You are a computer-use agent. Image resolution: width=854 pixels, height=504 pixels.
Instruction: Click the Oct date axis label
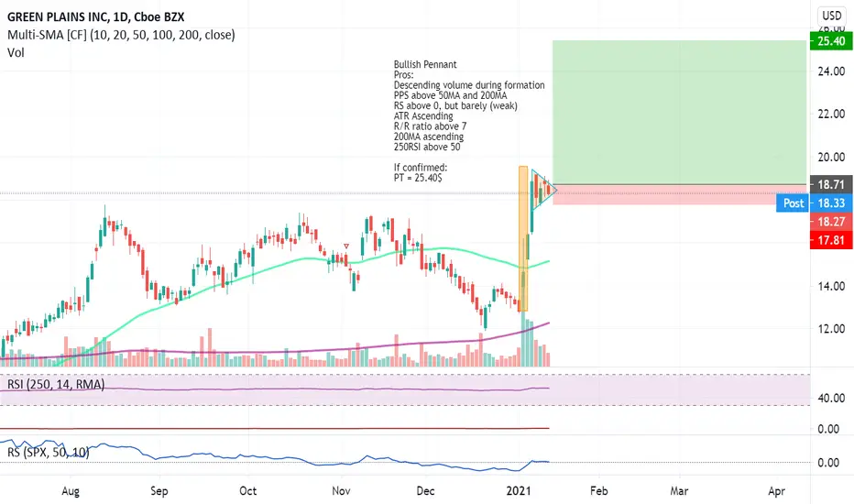247,491
